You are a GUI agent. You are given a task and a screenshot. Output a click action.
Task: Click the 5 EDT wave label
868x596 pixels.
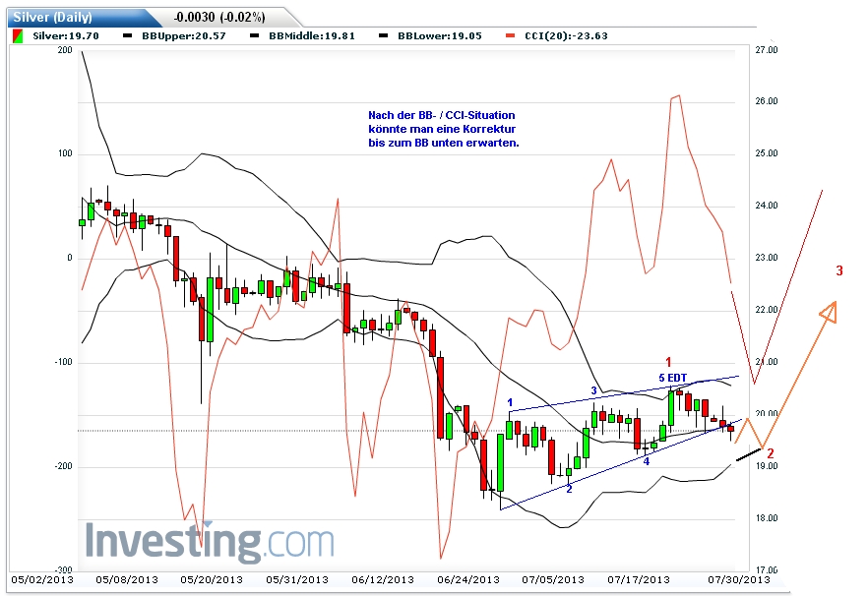tap(672, 378)
